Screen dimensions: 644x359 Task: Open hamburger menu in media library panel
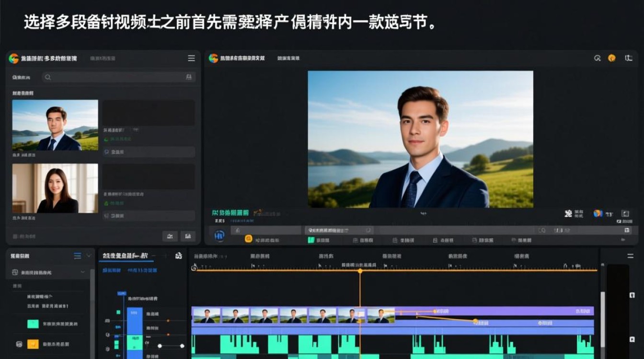pos(191,58)
